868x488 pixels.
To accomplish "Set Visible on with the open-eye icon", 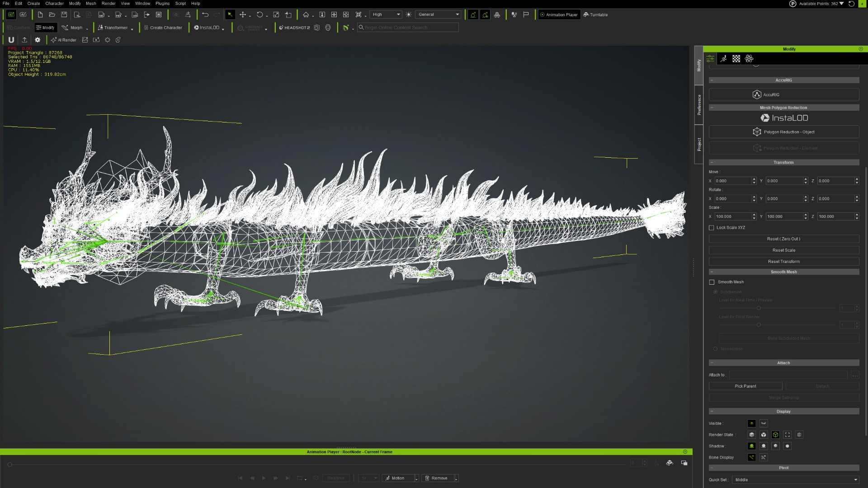I will click(751, 423).
